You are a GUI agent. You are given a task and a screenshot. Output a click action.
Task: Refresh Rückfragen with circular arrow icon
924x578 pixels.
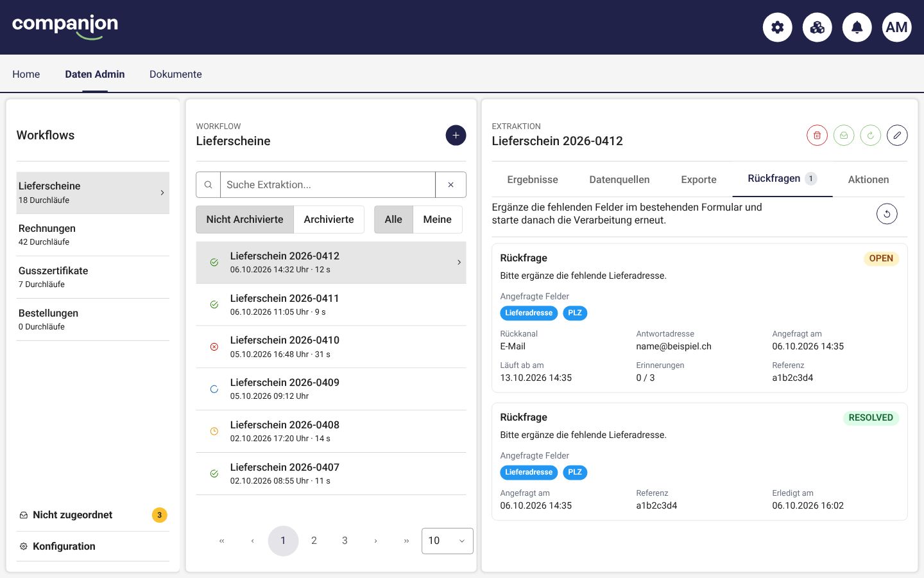point(887,214)
